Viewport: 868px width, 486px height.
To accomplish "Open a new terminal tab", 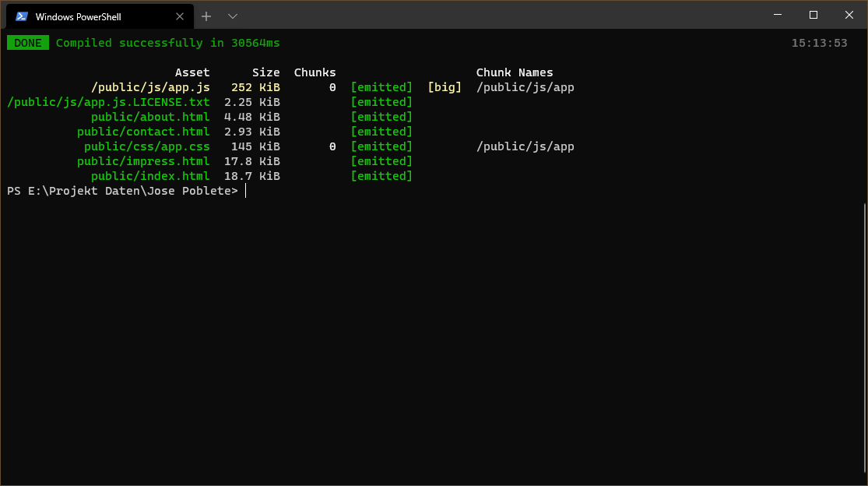I will [x=206, y=16].
